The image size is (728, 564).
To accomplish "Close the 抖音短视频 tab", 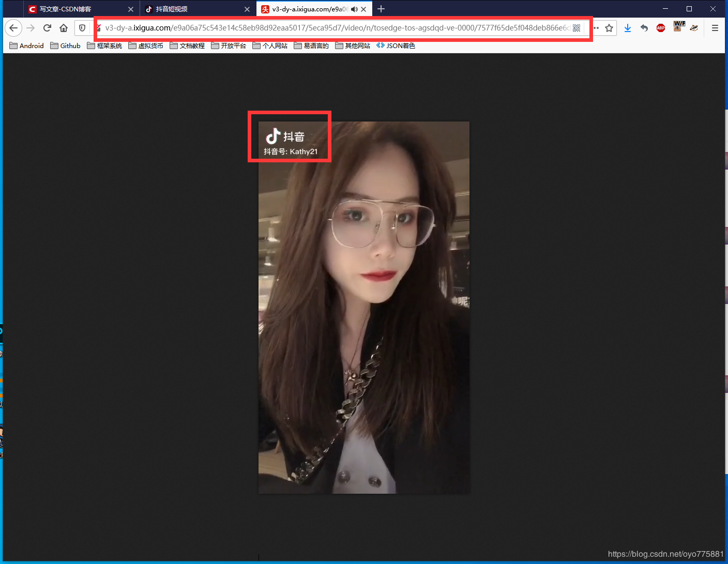I will pos(247,9).
